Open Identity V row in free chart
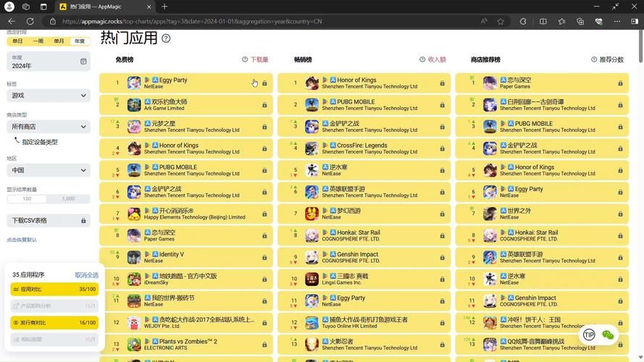644x362 pixels. click(x=186, y=257)
